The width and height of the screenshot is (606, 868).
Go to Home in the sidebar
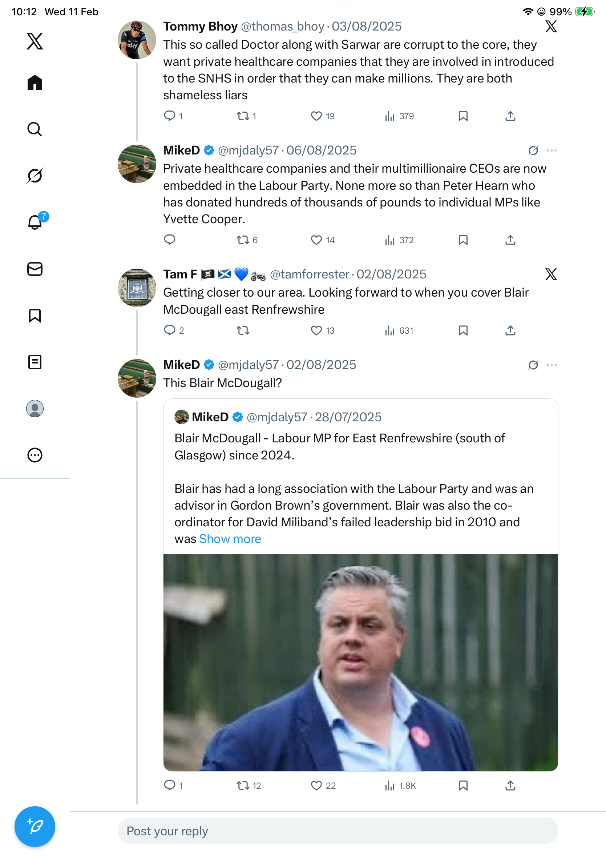coord(35,83)
